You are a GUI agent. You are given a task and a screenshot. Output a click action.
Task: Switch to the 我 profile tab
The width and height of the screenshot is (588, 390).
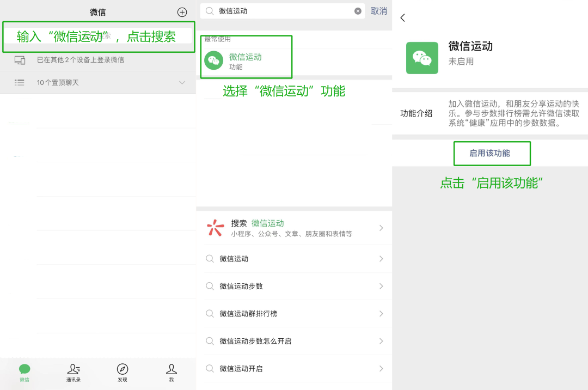click(x=171, y=373)
